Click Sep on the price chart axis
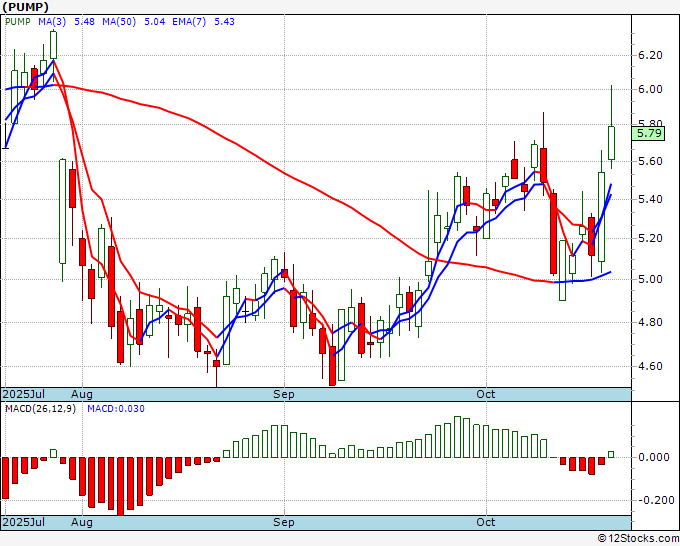This screenshot has width=680, height=546. coord(284,394)
